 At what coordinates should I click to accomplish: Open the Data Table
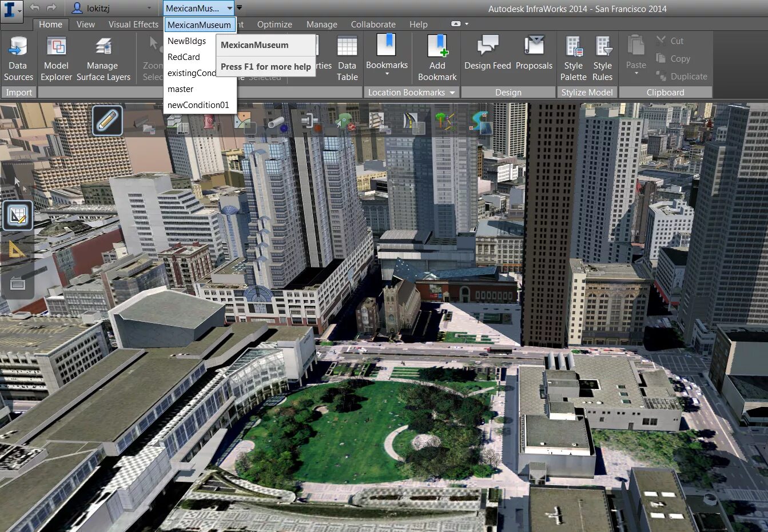(347, 57)
